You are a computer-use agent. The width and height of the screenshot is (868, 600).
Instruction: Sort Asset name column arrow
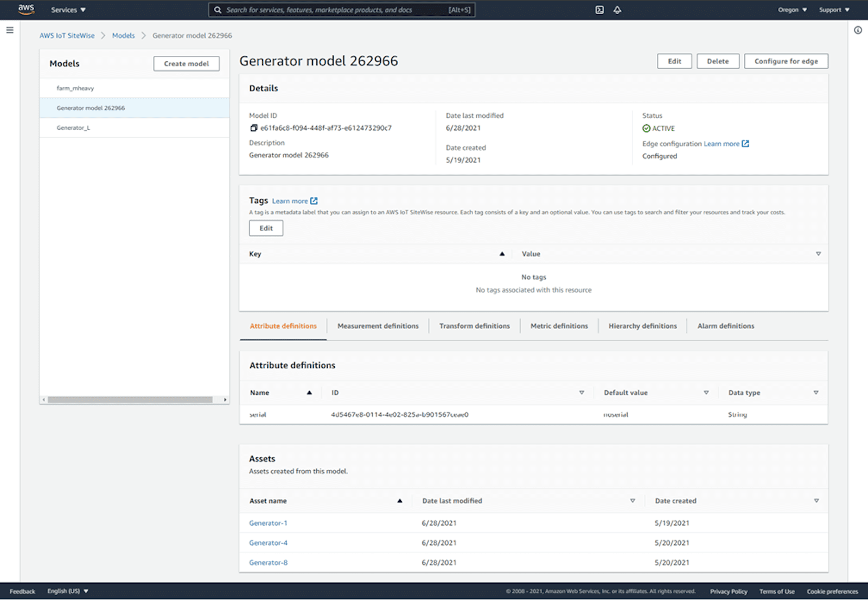400,501
